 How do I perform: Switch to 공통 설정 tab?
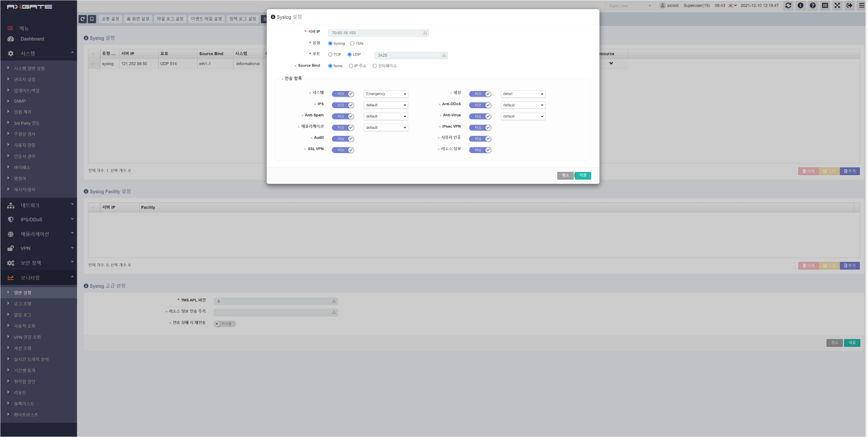click(x=110, y=19)
